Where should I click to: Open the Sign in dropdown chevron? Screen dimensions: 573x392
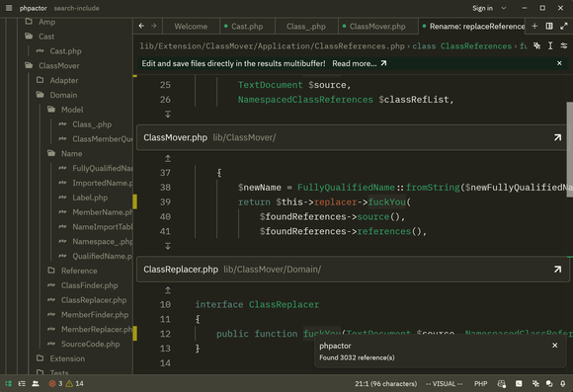[504, 8]
